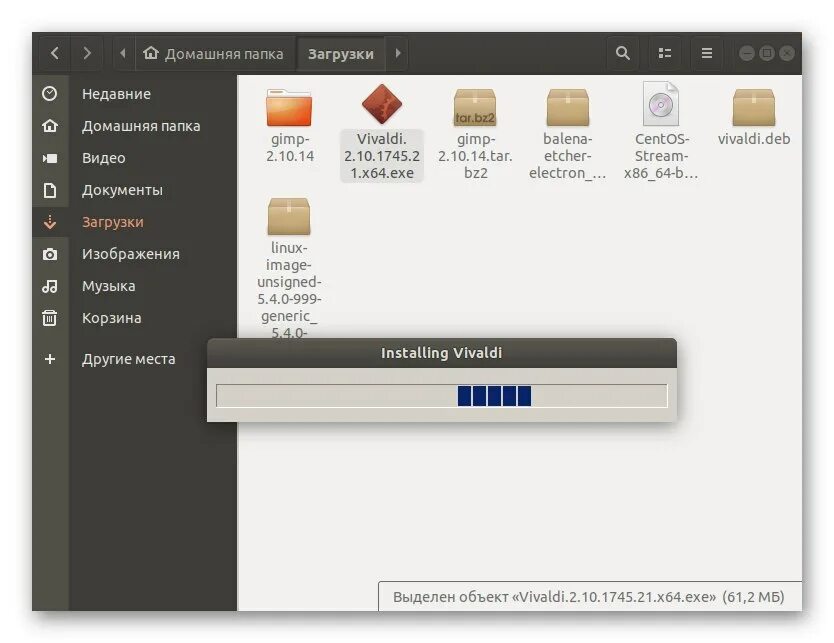
Task: Select the Загрузки breadcrumb button
Action: [x=340, y=54]
